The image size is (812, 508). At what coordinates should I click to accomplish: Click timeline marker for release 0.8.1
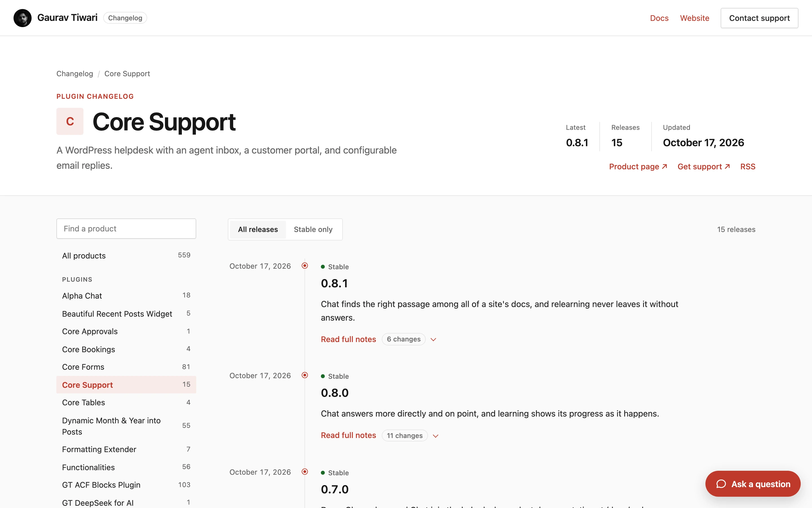point(305,266)
